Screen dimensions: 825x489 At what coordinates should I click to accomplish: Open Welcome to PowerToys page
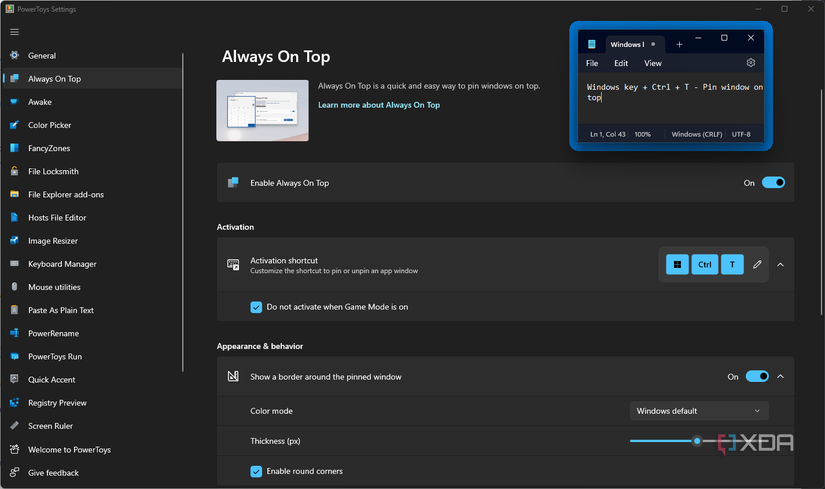pos(92,450)
